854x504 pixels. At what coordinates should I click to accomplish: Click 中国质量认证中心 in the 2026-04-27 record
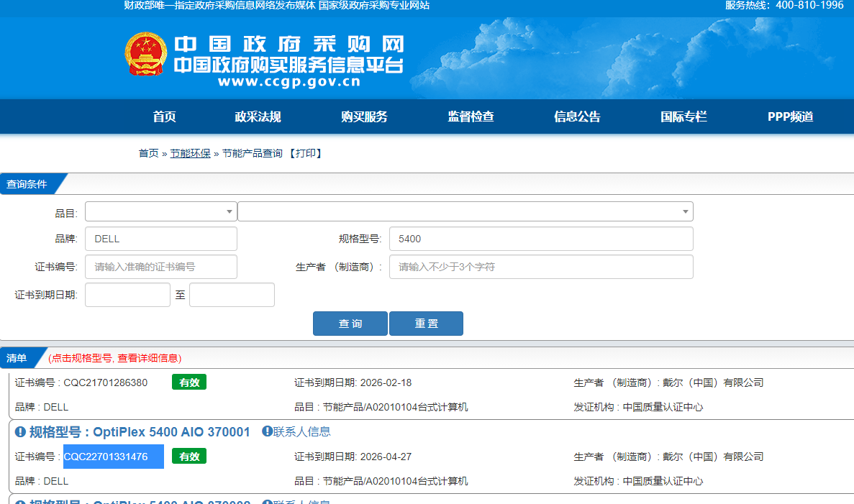click(x=663, y=481)
